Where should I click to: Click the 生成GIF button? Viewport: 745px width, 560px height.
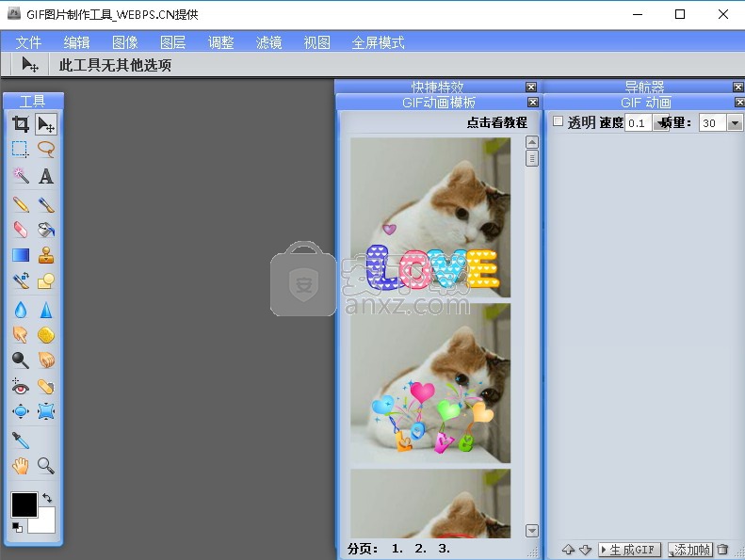tap(629, 550)
